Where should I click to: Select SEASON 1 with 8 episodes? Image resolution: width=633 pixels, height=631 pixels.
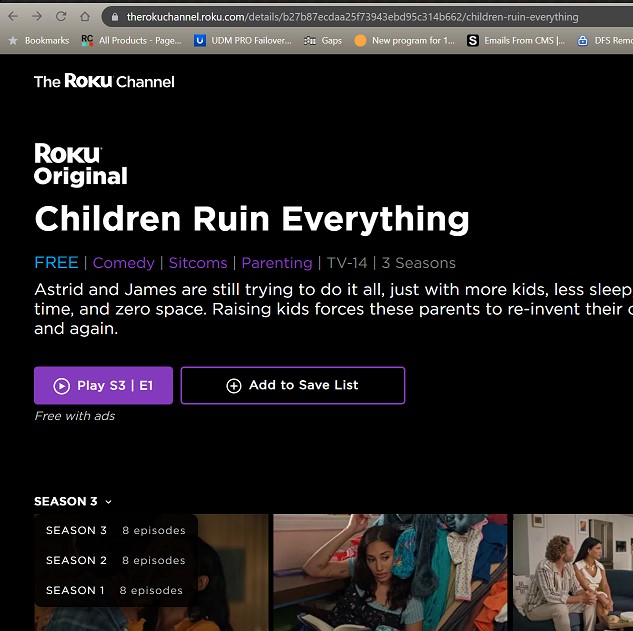click(x=116, y=590)
